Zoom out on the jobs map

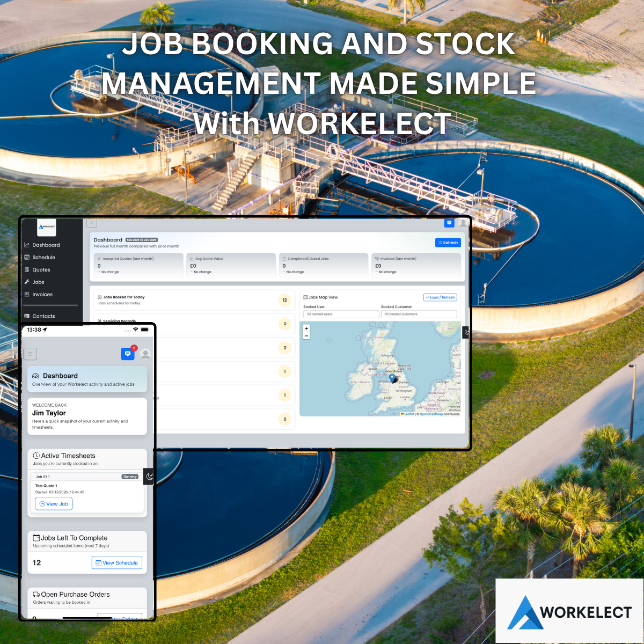pos(306,336)
